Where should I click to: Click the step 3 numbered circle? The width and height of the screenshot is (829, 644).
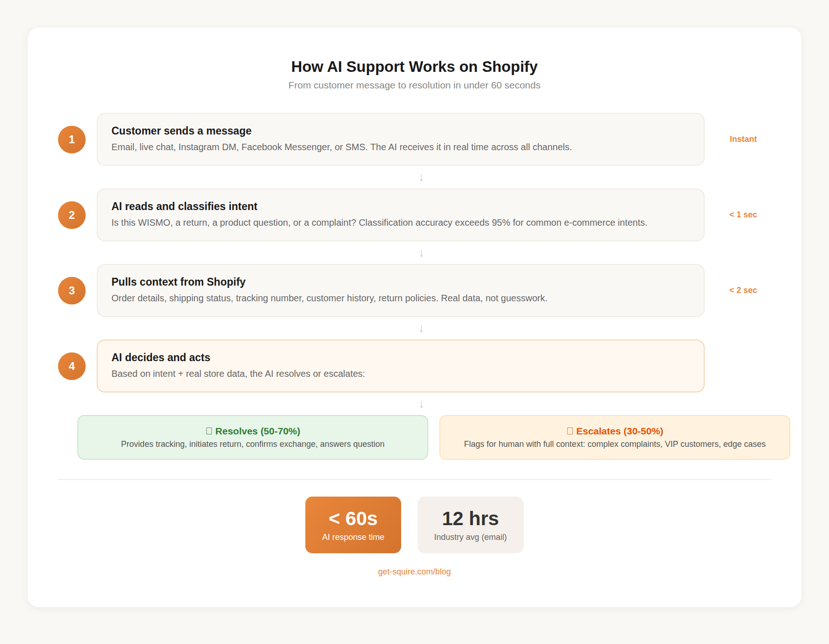click(71, 290)
